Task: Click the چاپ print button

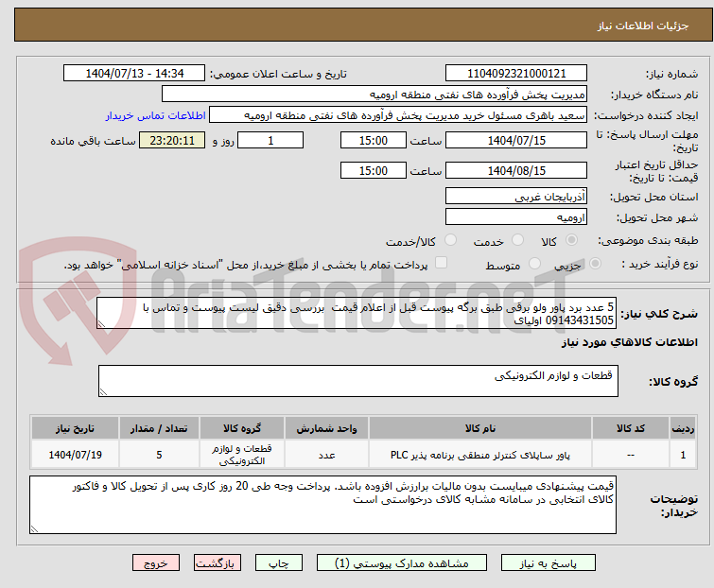Action: (279, 563)
